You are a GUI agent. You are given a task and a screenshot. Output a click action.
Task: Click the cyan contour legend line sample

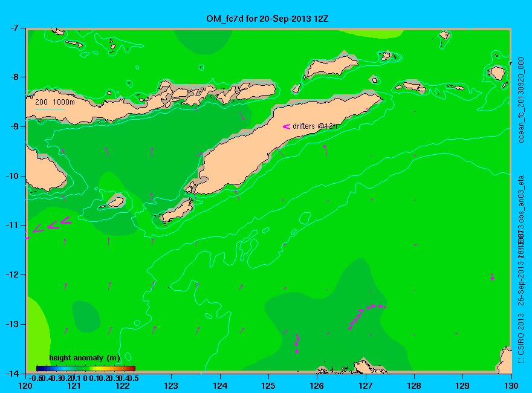(x=50, y=109)
